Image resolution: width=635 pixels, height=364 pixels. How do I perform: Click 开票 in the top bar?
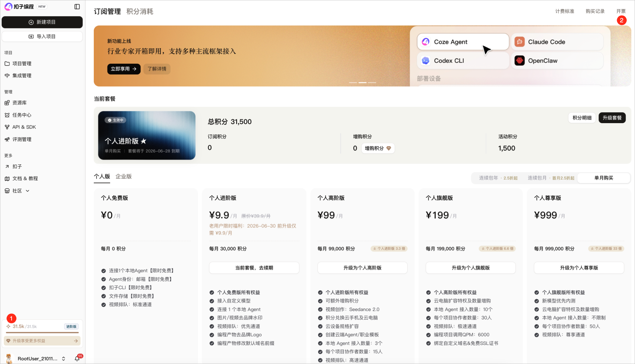click(x=621, y=11)
